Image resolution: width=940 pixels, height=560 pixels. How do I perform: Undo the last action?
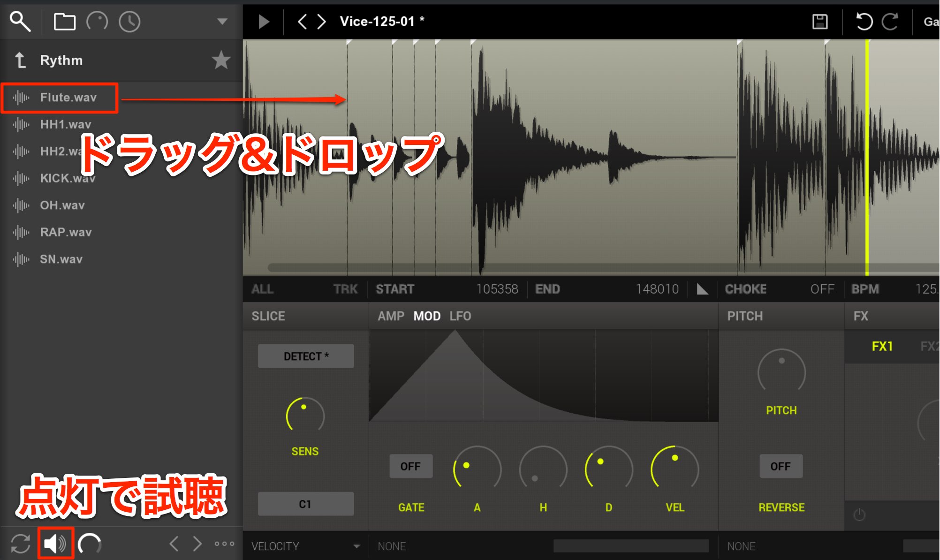click(x=864, y=22)
